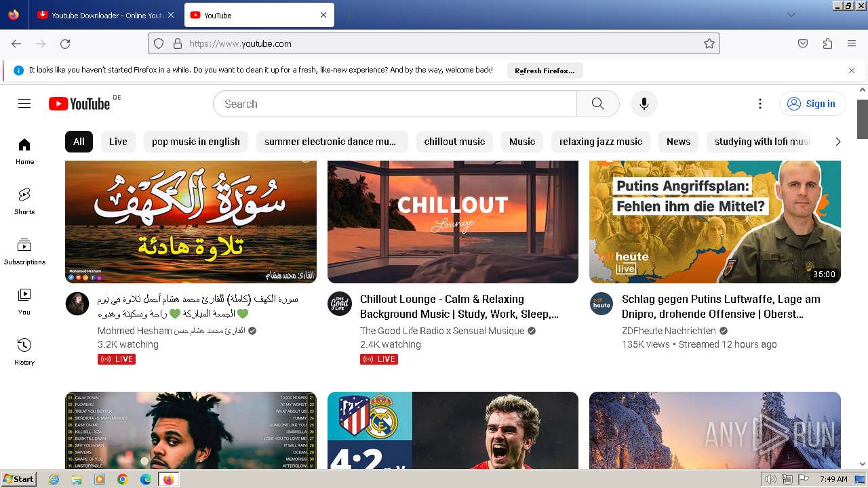Viewport: 868px width, 488px height.
Task: Open Mohmed Hesham channel avatar
Action: (x=77, y=304)
